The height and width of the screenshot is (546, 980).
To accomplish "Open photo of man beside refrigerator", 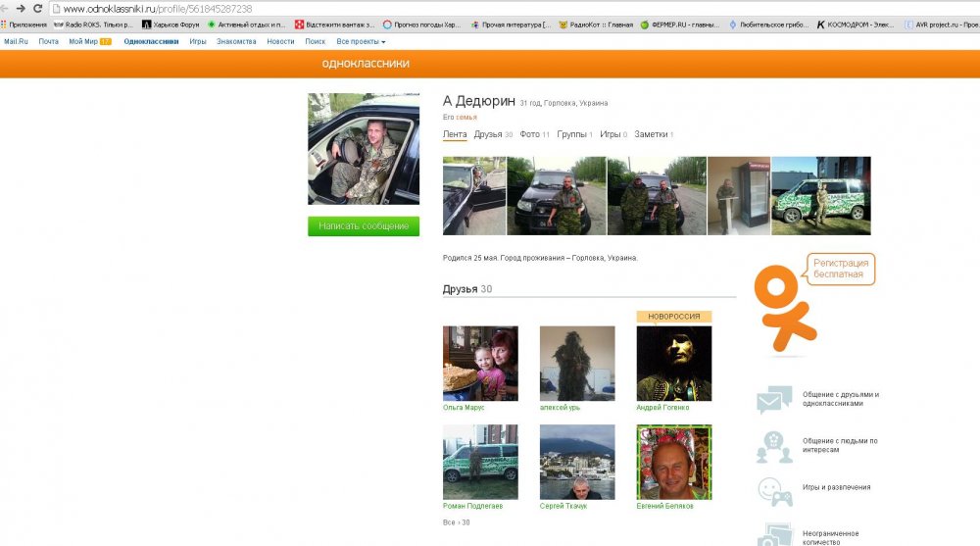I will tap(739, 196).
